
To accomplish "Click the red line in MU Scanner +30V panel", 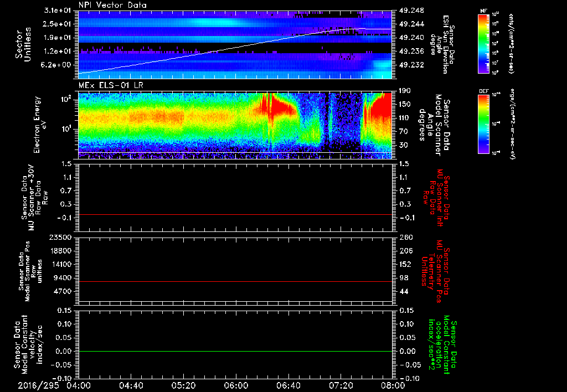I will [x=235, y=214].
